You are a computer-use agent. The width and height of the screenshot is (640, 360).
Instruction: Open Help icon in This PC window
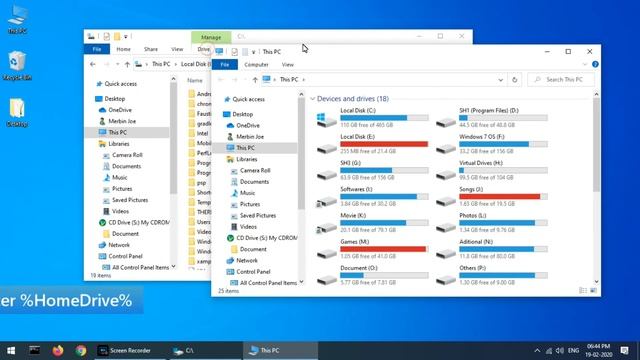595,64
